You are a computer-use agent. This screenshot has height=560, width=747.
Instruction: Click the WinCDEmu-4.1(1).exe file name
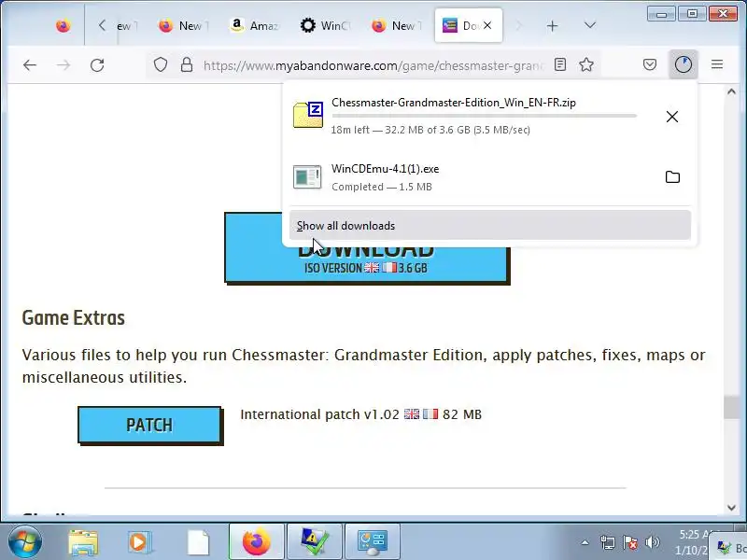point(385,169)
